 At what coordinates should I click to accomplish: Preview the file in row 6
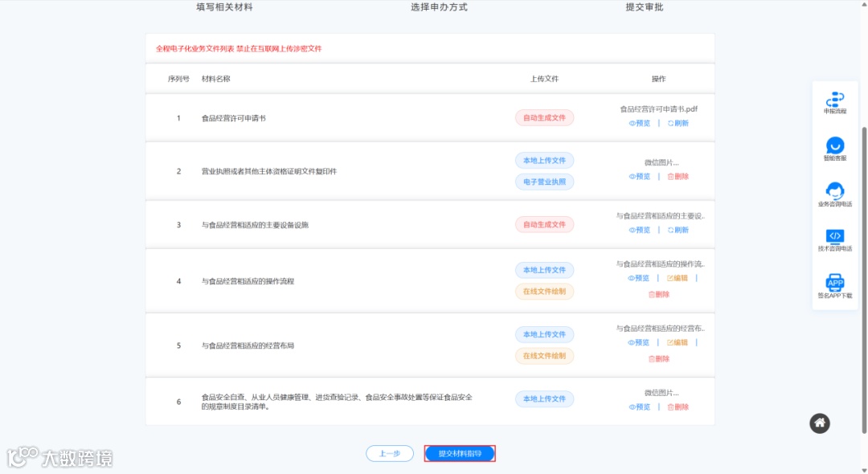[x=640, y=407]
